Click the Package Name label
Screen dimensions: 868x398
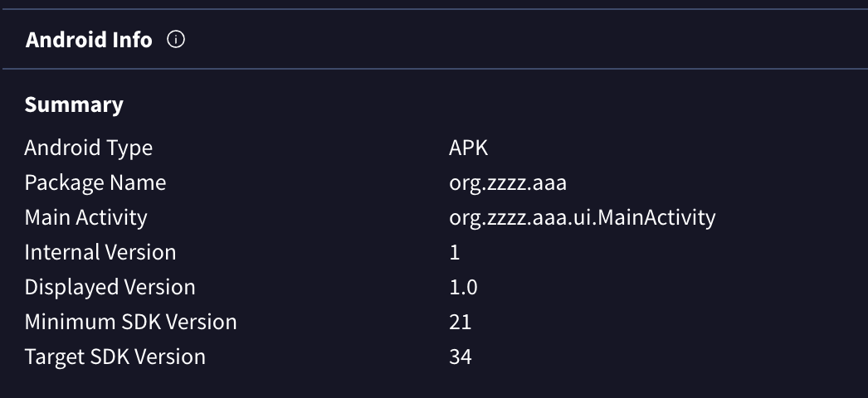pyautogui.click(x=95, y=182)
